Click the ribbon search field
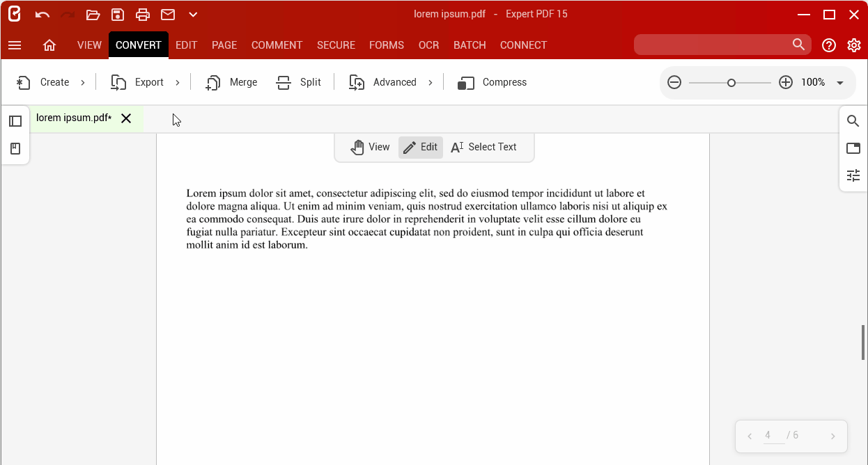Image resolution: width=868 pixels, height=465 pixels. pyautogui.click(x=722, y=45)
